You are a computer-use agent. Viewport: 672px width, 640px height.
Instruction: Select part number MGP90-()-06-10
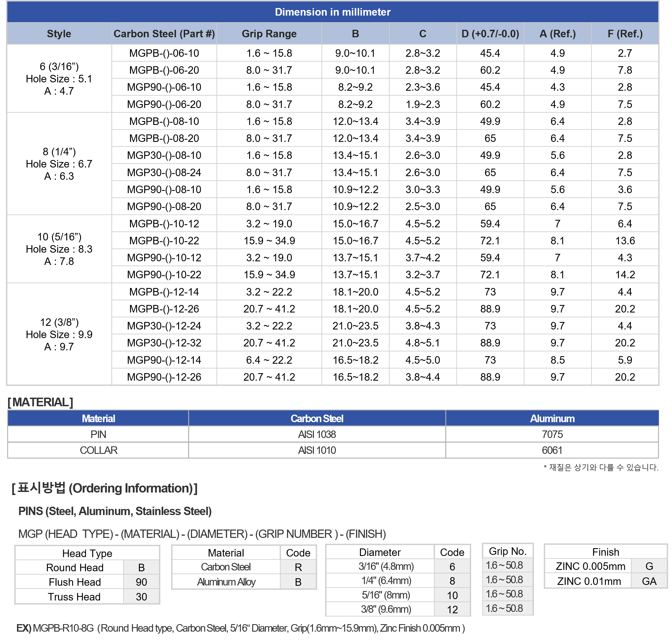point(164,87)
